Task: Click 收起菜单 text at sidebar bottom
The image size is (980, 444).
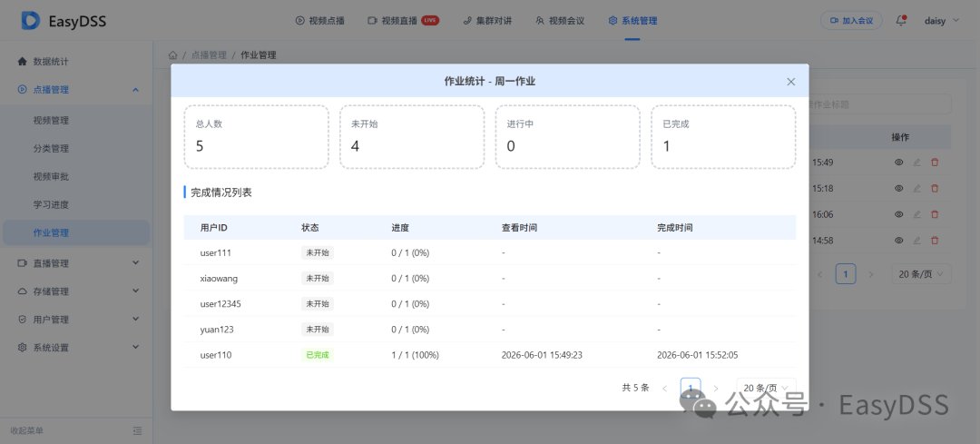Action: [27, 431]
